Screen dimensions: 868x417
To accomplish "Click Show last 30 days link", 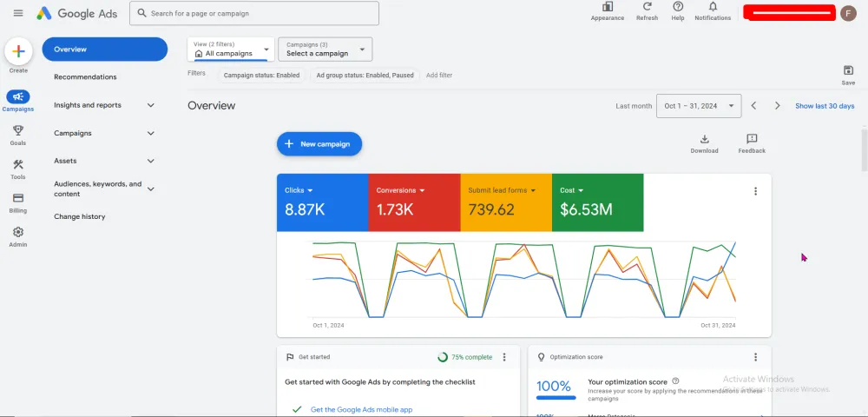I will tap(825, 106).
